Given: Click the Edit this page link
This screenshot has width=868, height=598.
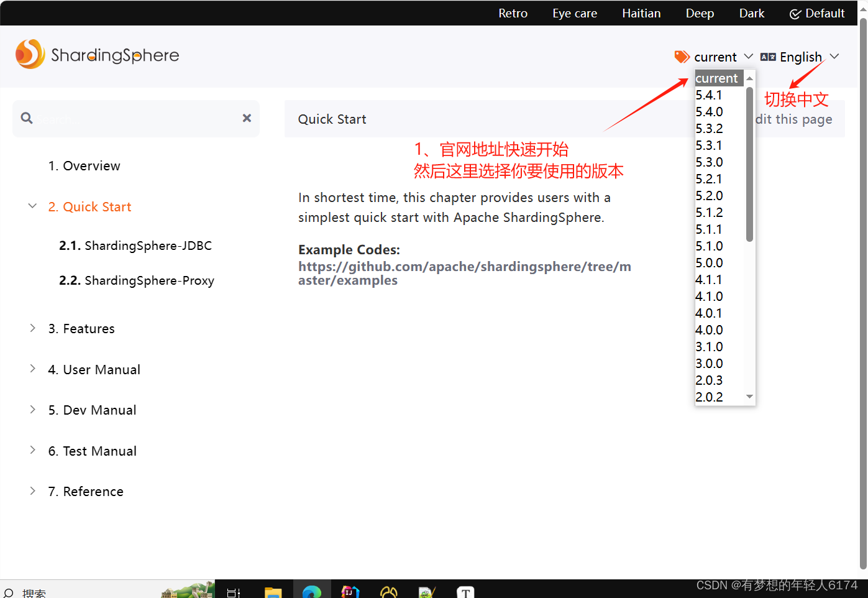Looking at the screenshot, I should click(794, 119).
